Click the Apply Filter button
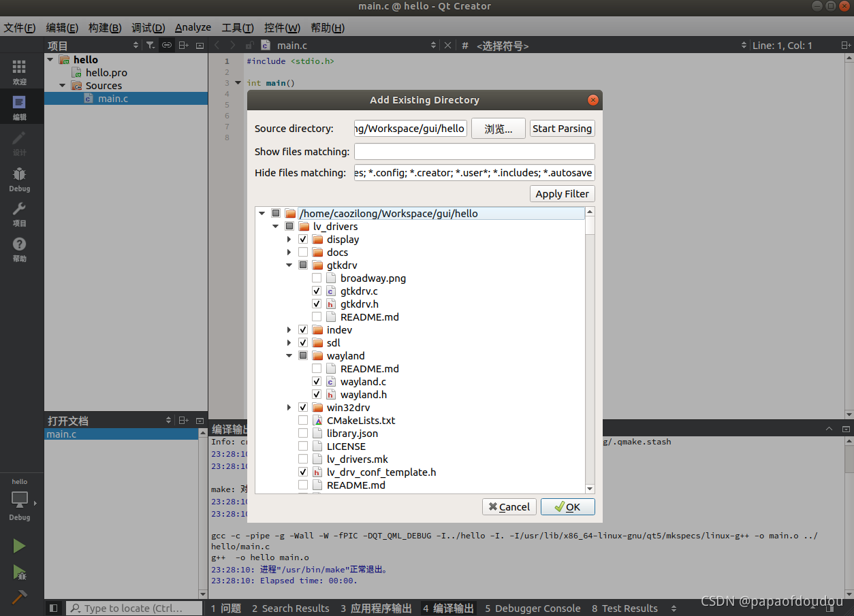The width and height of the screenshot is (854, 616). click(x=562, y=193)
